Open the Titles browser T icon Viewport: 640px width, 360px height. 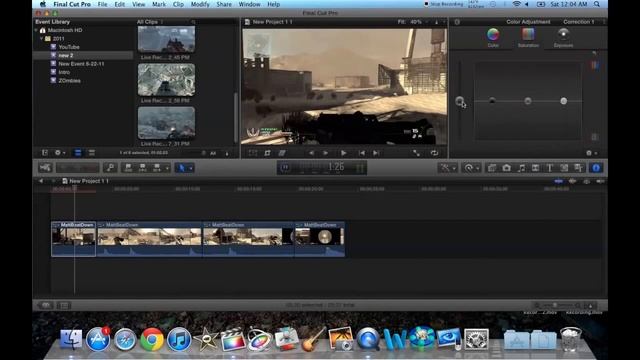pyautogui.click(x=550, y=168)
